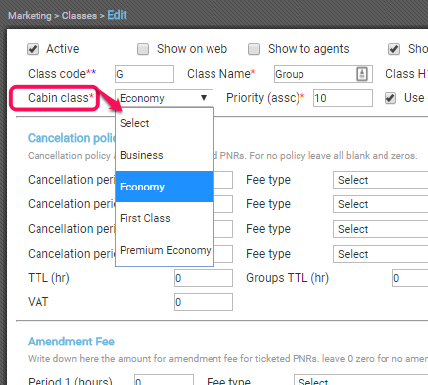428x385 pixels.
Task: Toggle the checkbox beside Use
Action: point(390,98)
